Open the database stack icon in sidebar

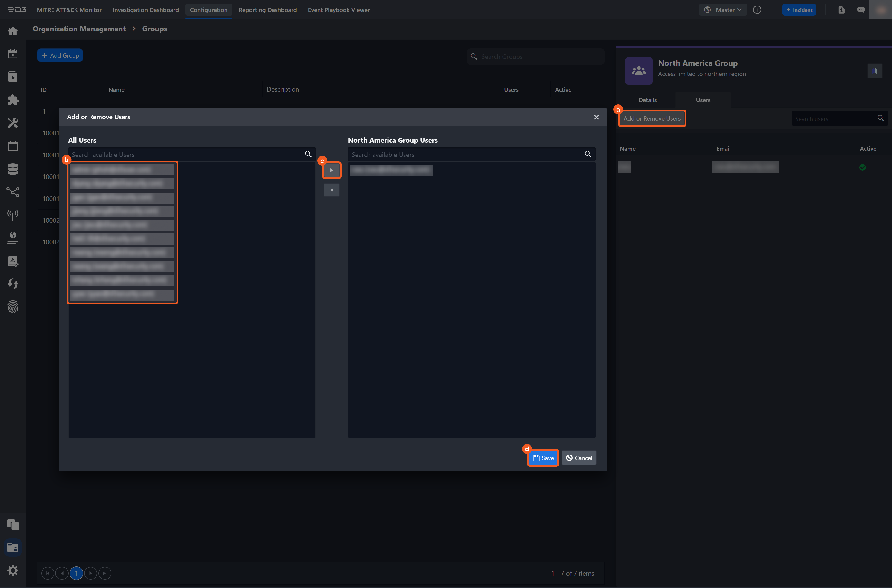(13, 169)
